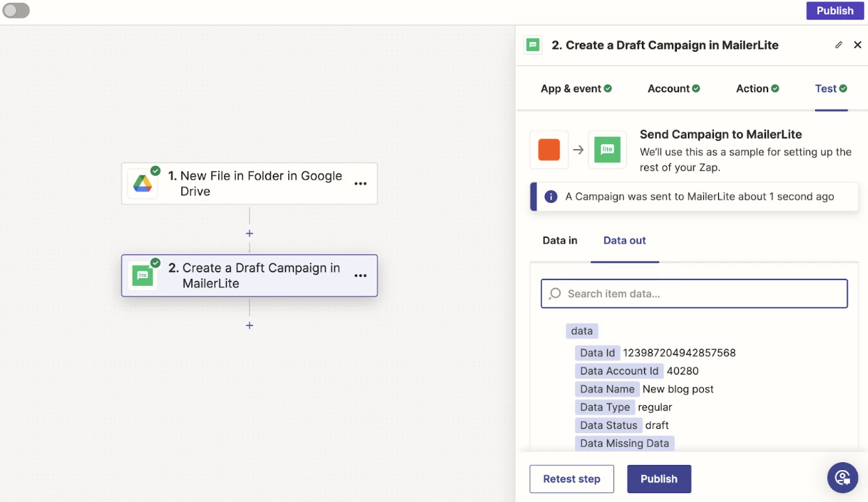Click the Retest step button
Viewport: 868px width, 502px height.
pyautogui.click(x=571, y=479)
